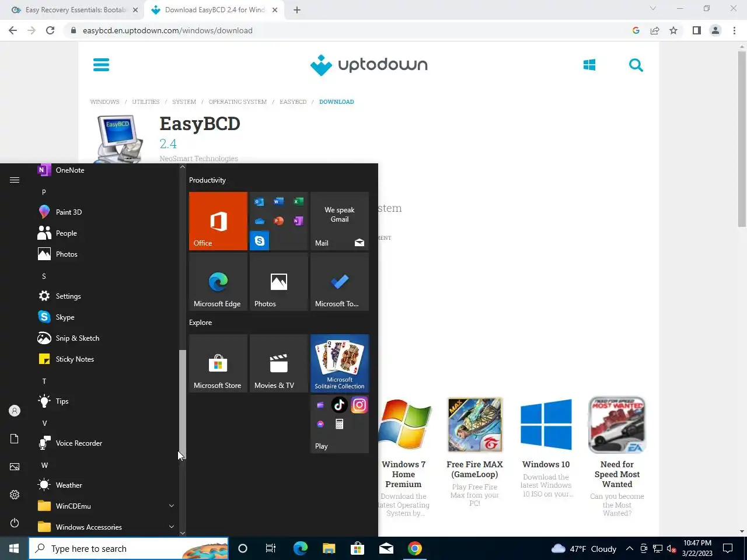Open Chrome from the taskbar
747x560 pixels.
coord(415,548)
